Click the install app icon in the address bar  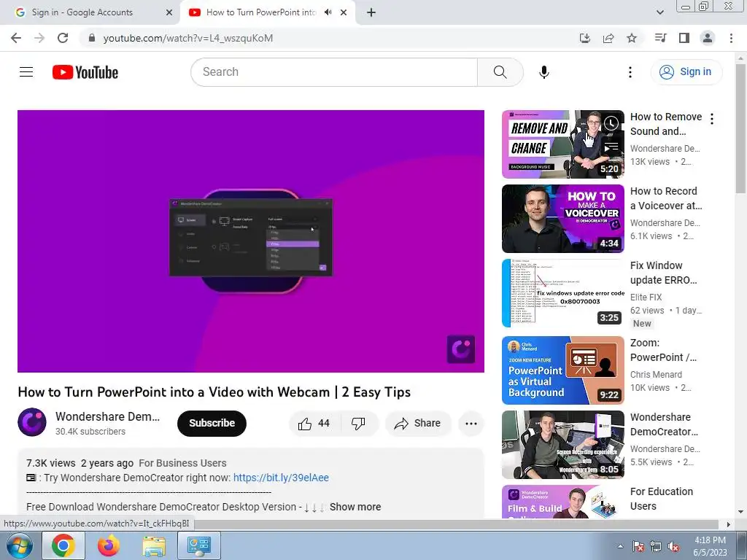tap(584, 38)
